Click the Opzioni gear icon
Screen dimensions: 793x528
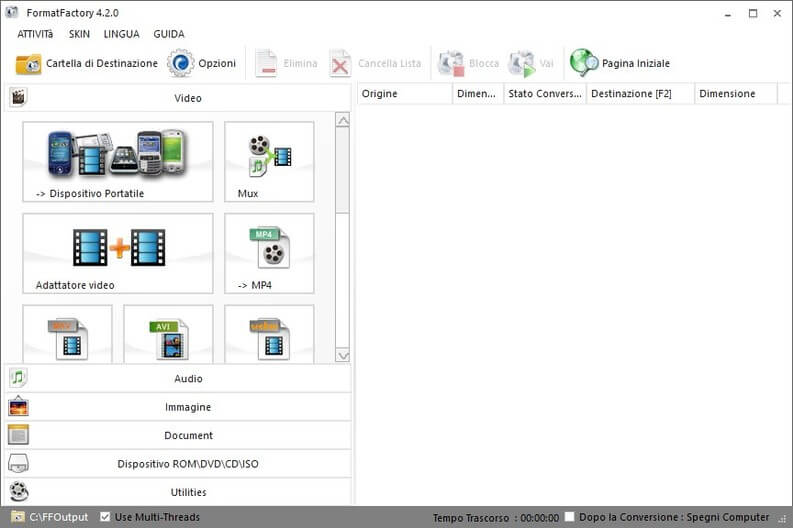click(x=181, y=63)
